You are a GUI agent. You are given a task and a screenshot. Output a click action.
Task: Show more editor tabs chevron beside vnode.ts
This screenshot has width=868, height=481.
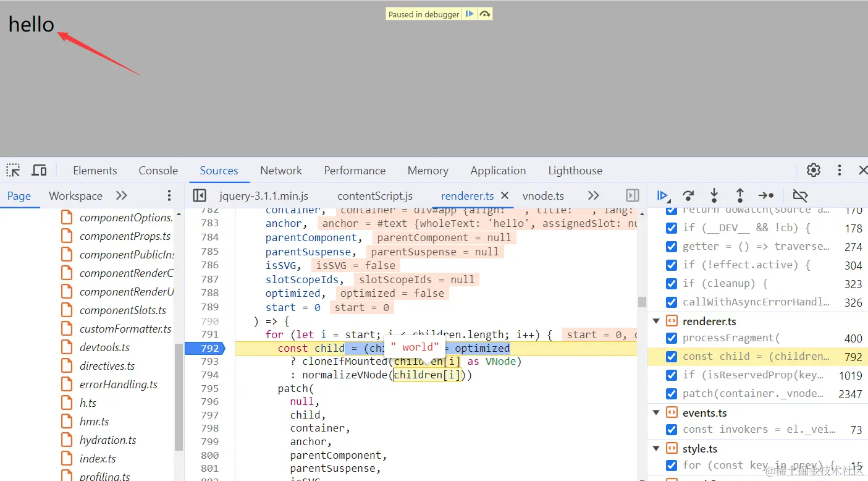[593, 195]
